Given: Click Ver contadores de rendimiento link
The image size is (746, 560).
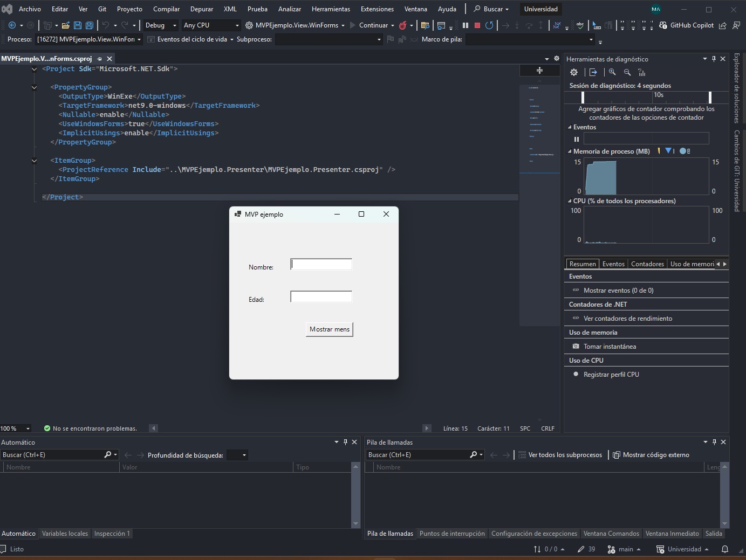Looking at the screenshot, I should [x=628, y=319].
